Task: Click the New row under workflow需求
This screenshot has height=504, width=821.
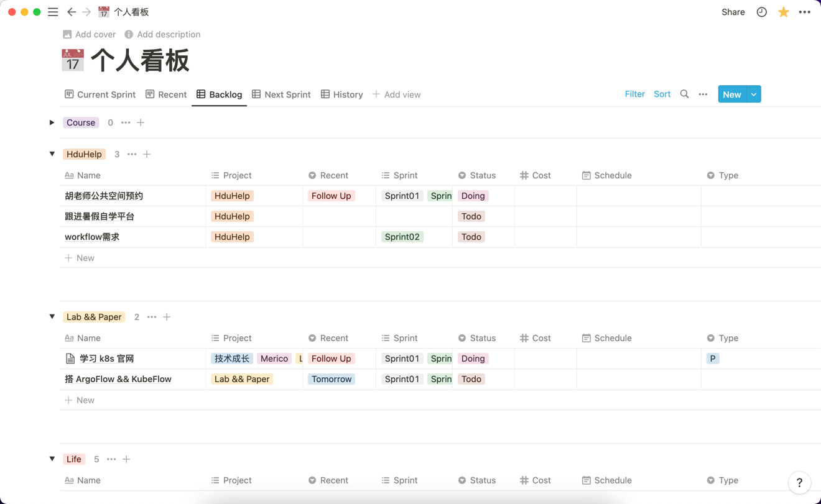Action: pyautogui.click(x=80, y=257)
